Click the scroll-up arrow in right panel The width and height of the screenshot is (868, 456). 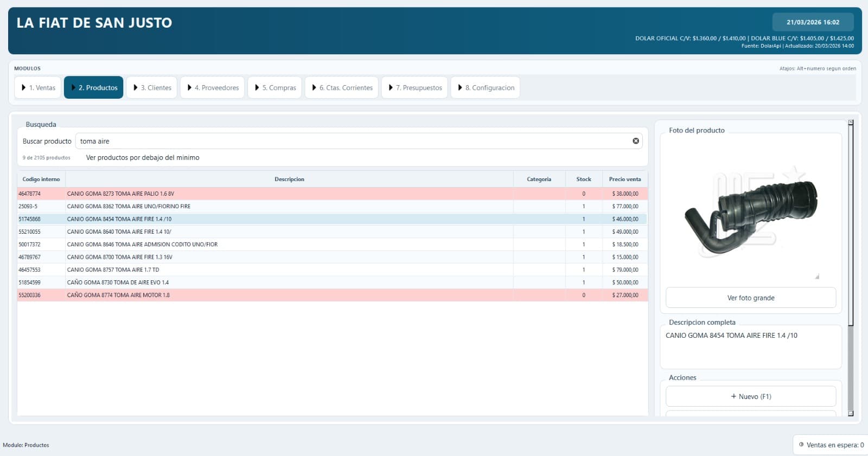coord(851,123)
